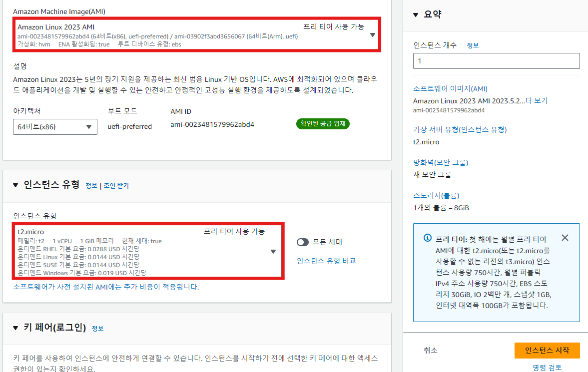588x372 pixels.
Task: Click the 조언 받기 link
Action: 116,186
